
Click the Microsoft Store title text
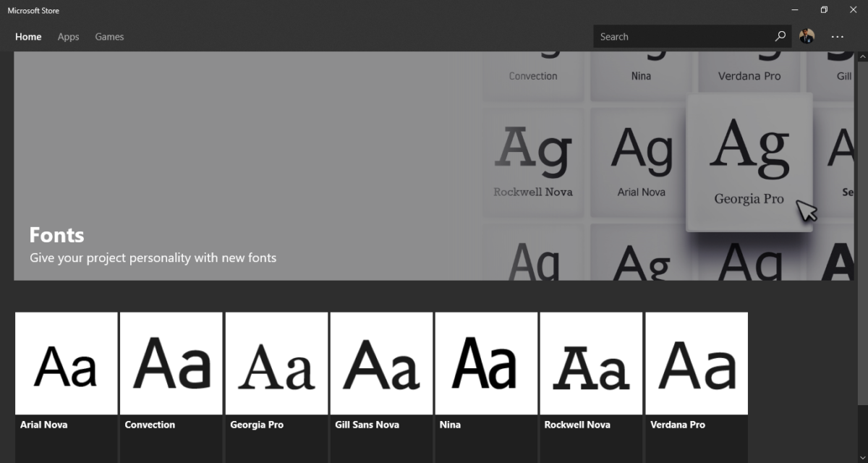(33, 10)
